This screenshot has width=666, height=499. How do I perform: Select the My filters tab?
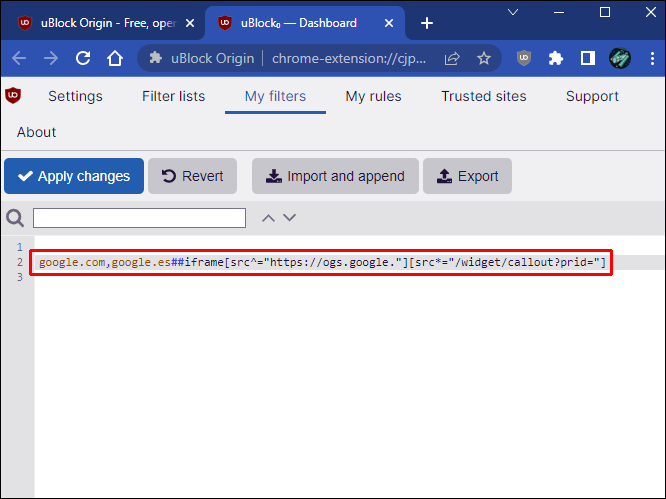point(275,96)
